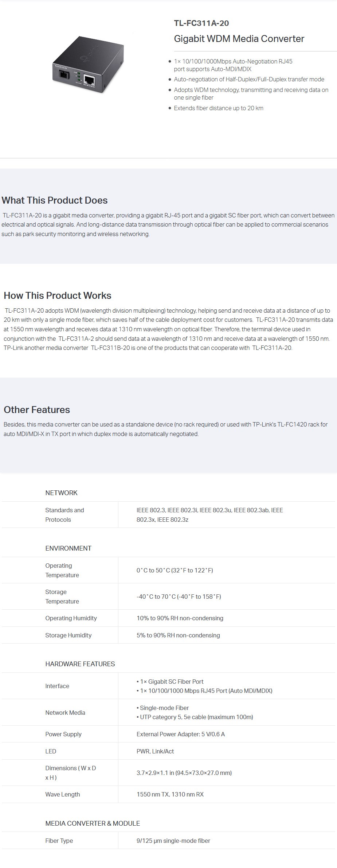Click the Power Supply specification value
This screenshot has width=337, height=868.
pos(181,734)
